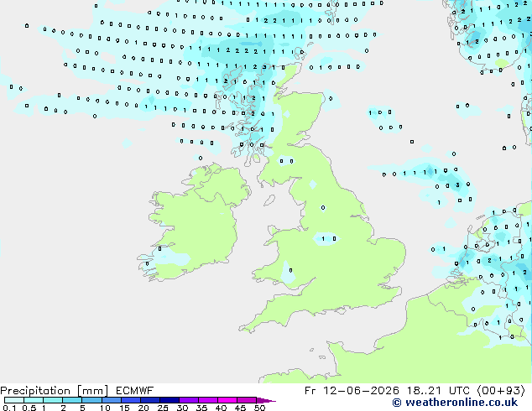
Task: Click the 45–50 mm legend segment
Action: (x=247, y=400)
